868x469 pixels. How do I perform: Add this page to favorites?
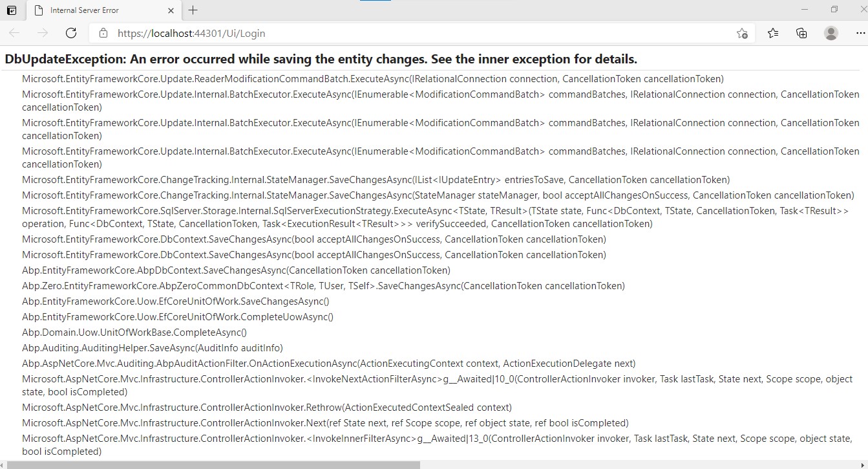[742, 33]
